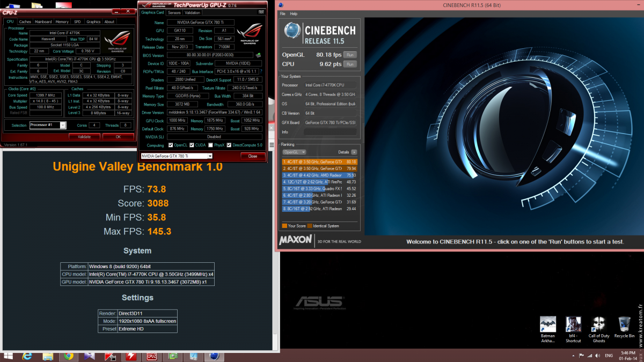Open the red lightning-bolt taskbar app

[131, 356]
